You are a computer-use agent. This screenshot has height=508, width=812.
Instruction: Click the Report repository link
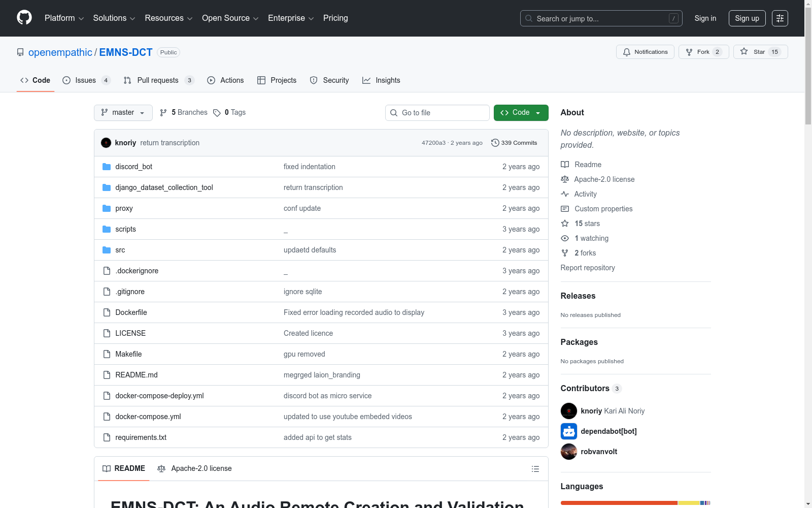tap(588, 268)
